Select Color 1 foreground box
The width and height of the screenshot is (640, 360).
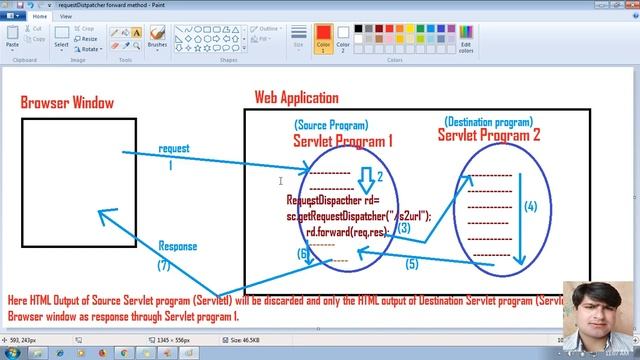[x=323, y=39]
